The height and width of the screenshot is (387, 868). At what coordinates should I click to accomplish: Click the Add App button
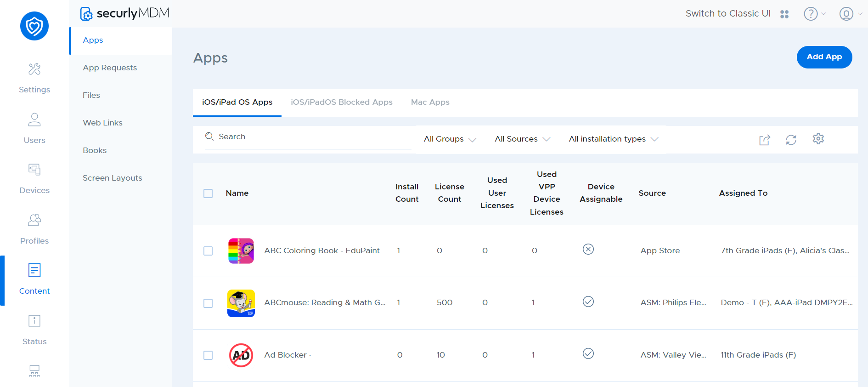point(824,57)
